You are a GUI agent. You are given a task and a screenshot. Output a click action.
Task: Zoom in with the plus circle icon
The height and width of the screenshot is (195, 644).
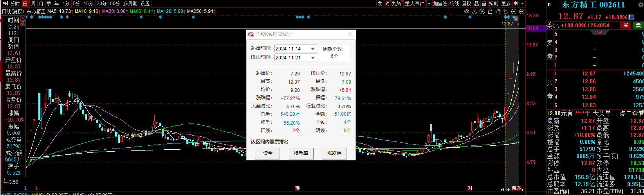514,11
